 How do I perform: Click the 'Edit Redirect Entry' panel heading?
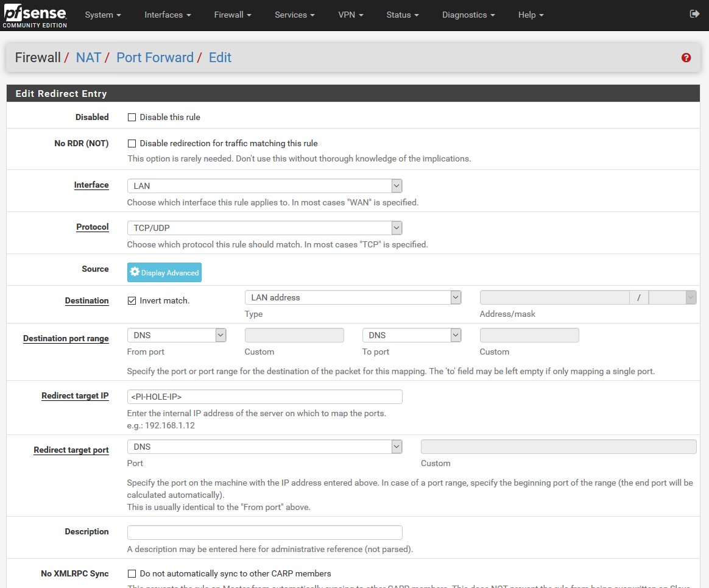pyautogui.click(x=61, y=94)
